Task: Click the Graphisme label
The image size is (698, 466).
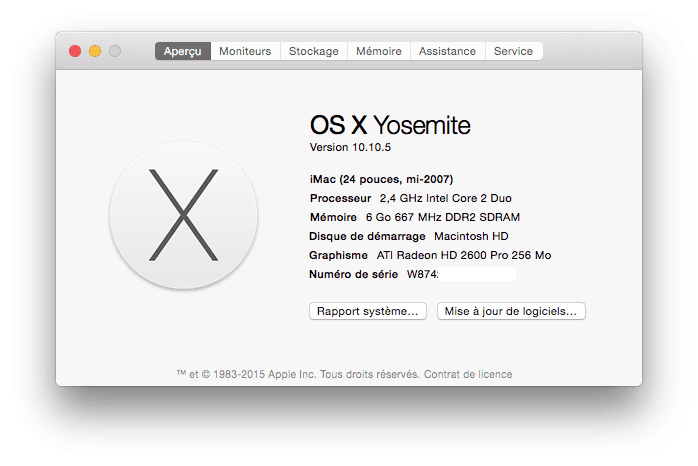Action: click(x=338, y=255)
